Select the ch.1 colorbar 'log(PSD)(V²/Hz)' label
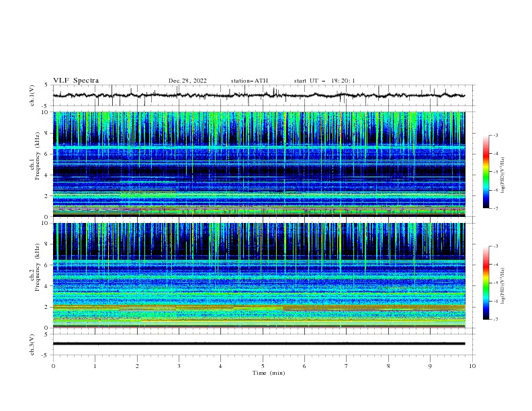Screen dimensions: 532x411 click(503, 175)
